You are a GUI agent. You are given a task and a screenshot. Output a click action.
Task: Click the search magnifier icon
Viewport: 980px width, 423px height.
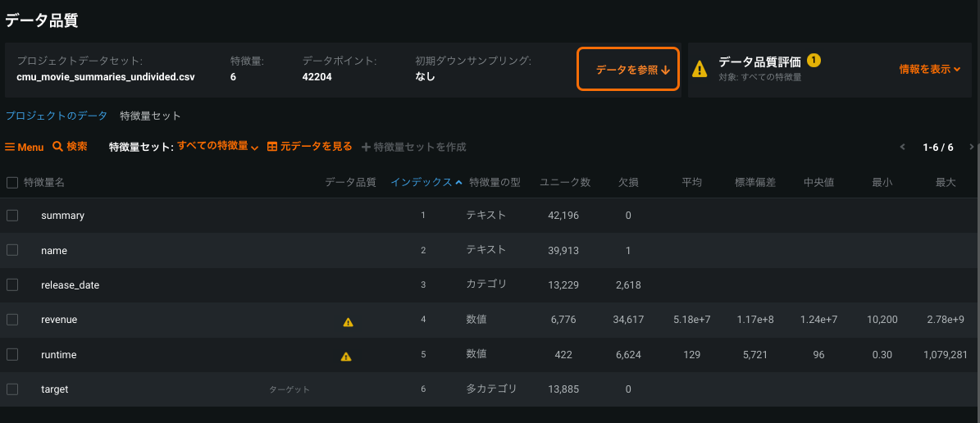pos(58,147)
